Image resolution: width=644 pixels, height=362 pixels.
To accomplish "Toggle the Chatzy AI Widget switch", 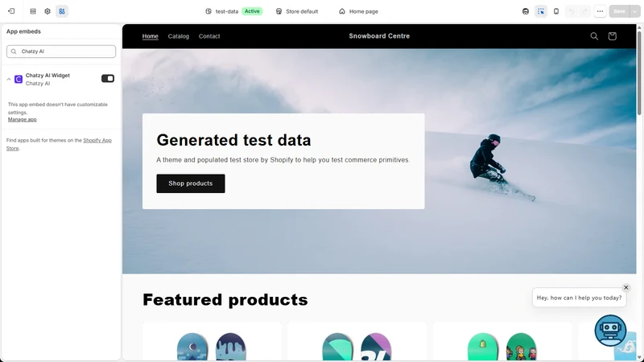I will click(108, 78).
